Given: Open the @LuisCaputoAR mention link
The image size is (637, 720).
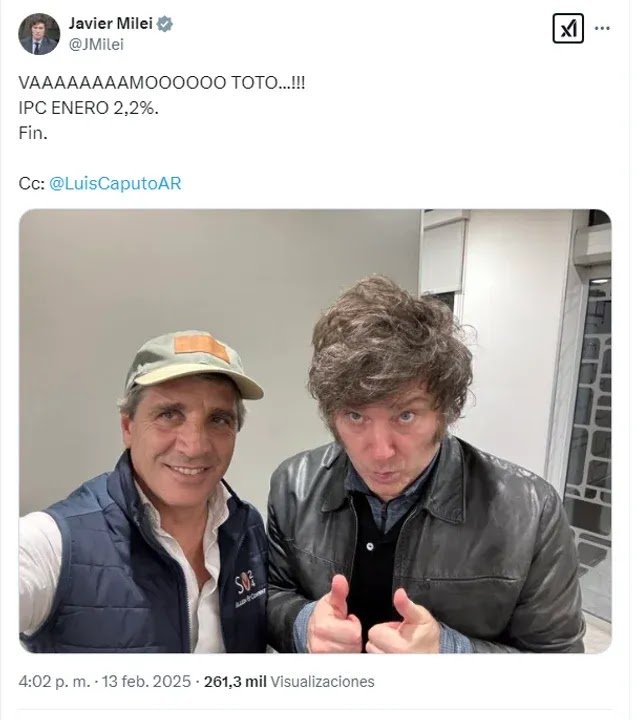Looking at the screenshot, I should tap(115, 184).
